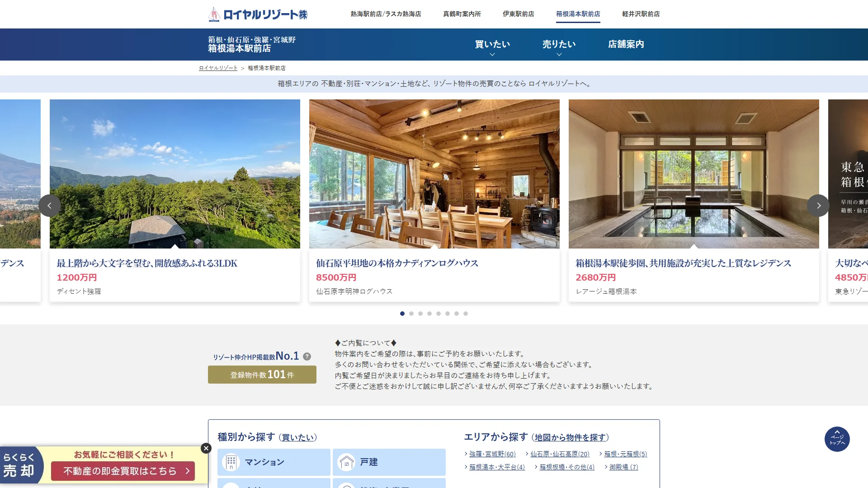
Task: Select second carousel pagination dot
Action: pos(411,314)
